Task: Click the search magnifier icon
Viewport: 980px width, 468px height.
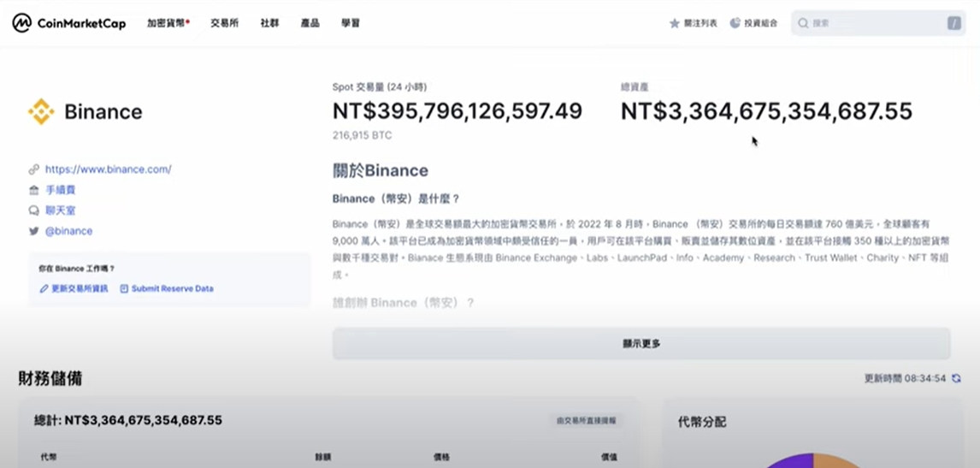Action: [x=803, y=23]
